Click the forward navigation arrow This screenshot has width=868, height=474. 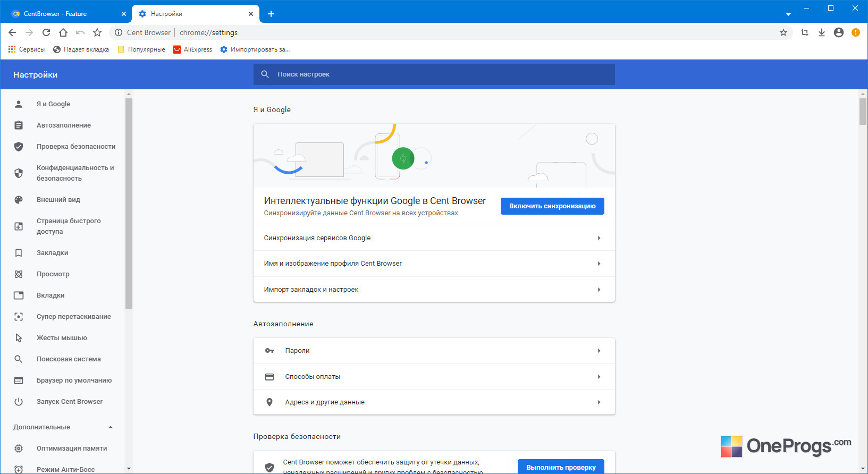click(29, 32)
